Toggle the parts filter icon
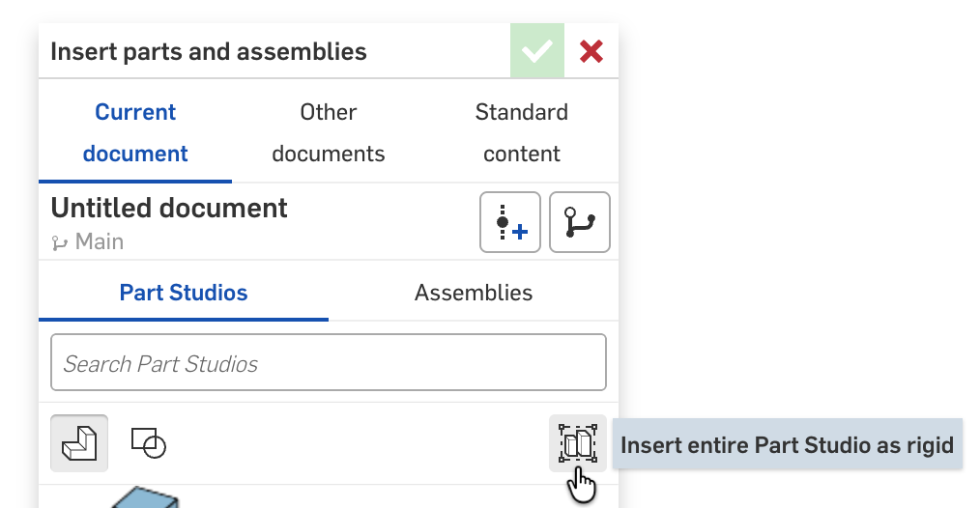 [x=79, y=443]
